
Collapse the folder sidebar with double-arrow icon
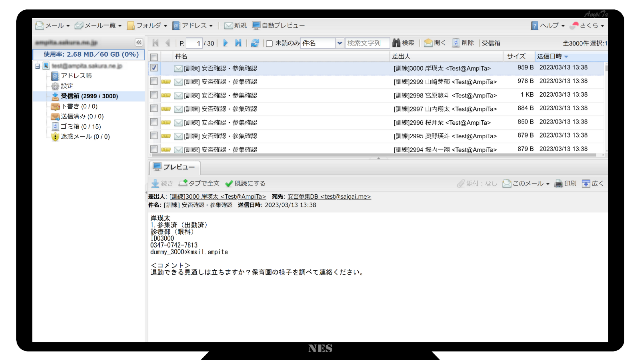pos(139,42)
